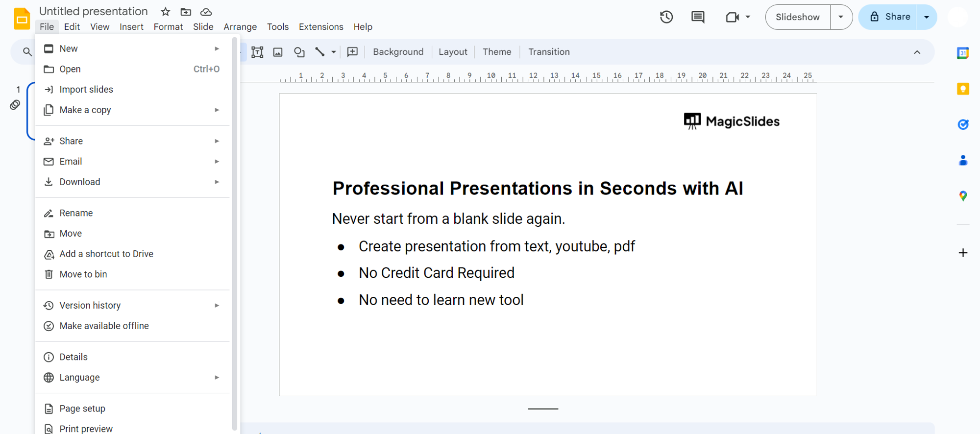
Task: Open the Meet camera dropdown arrow
Action: 748,17
